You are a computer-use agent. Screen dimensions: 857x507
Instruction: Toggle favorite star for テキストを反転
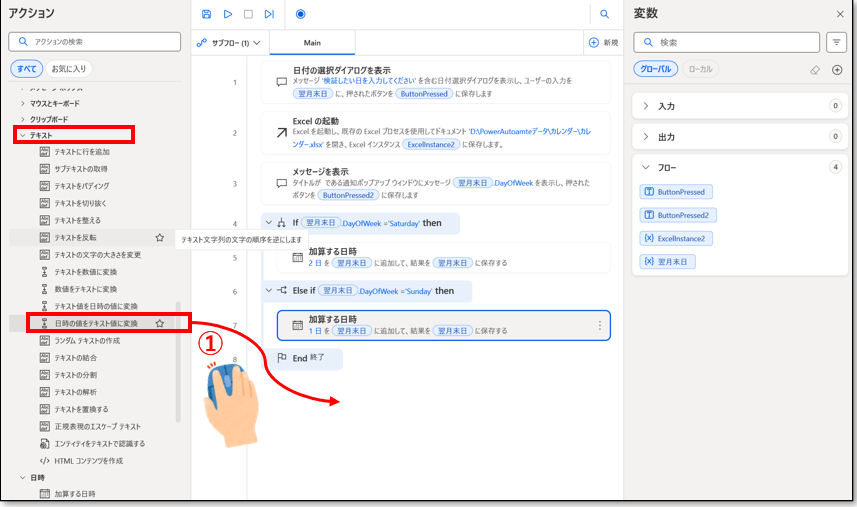tap(159, 237)
